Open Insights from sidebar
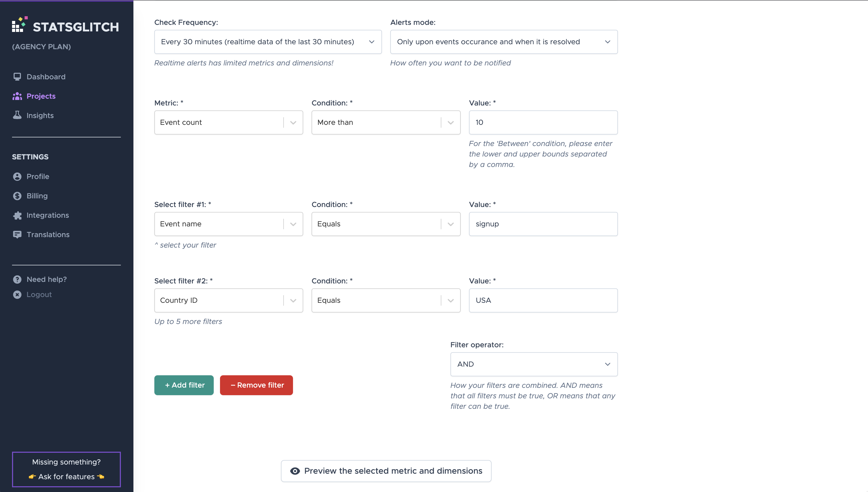The height and width of the screenshot is (492, 868). [40, 116]
